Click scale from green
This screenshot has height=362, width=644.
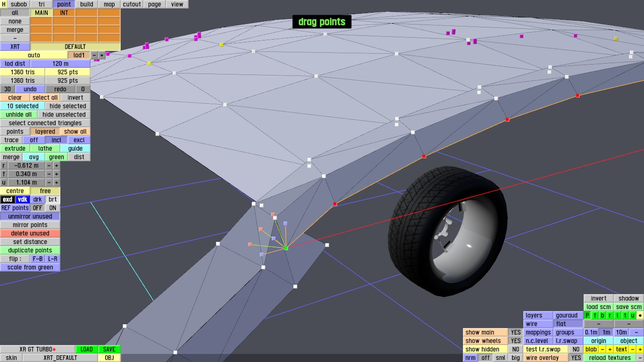pos(30,267)
